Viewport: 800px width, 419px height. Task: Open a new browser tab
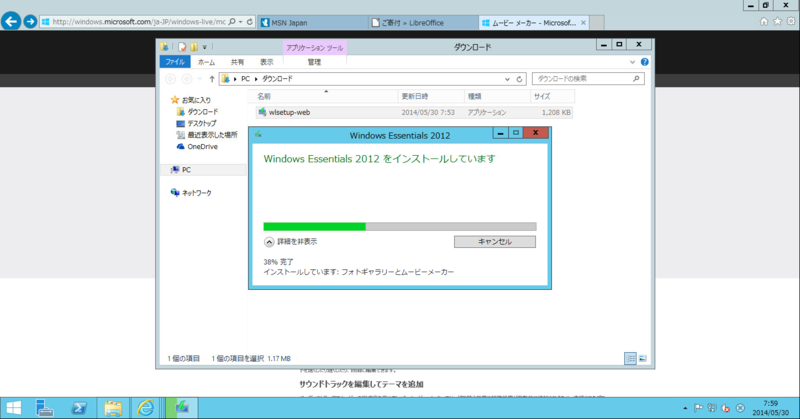point(597,22)
